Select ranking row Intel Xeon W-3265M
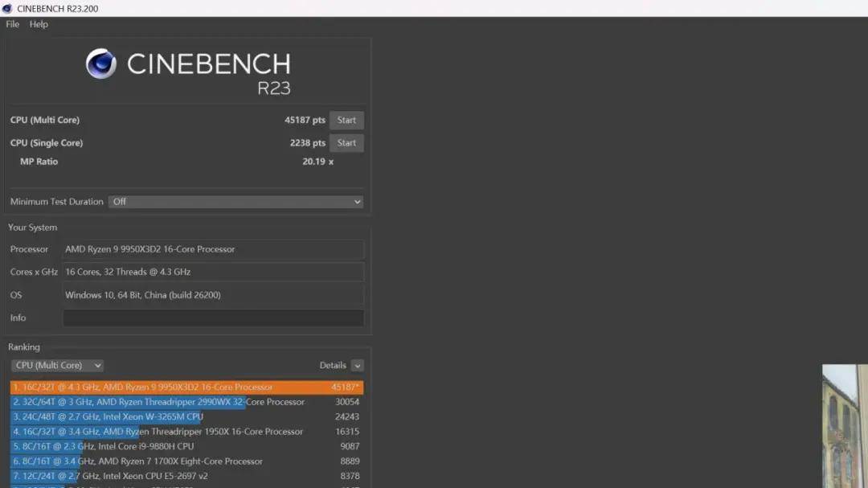Screen dimensions: 868x488 pos(187,416)
